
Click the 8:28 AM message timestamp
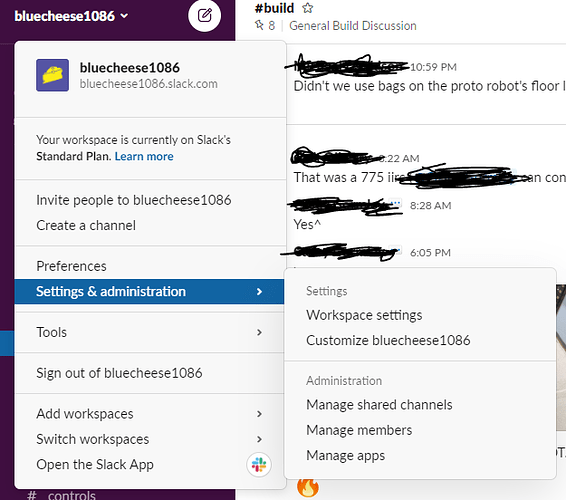pyautogui.click(x=430, y=205)
